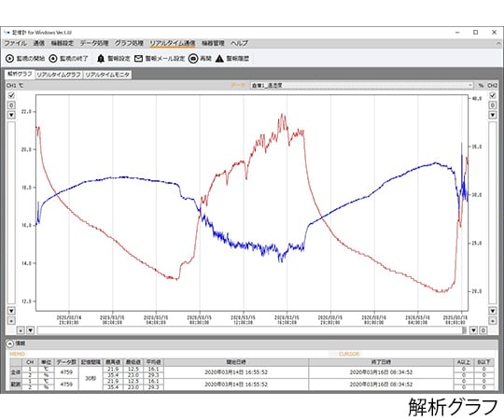Click down arrow under CH2 checkbox
The width and height of the screenshot is (504, 420).
(x=493, y=115)
